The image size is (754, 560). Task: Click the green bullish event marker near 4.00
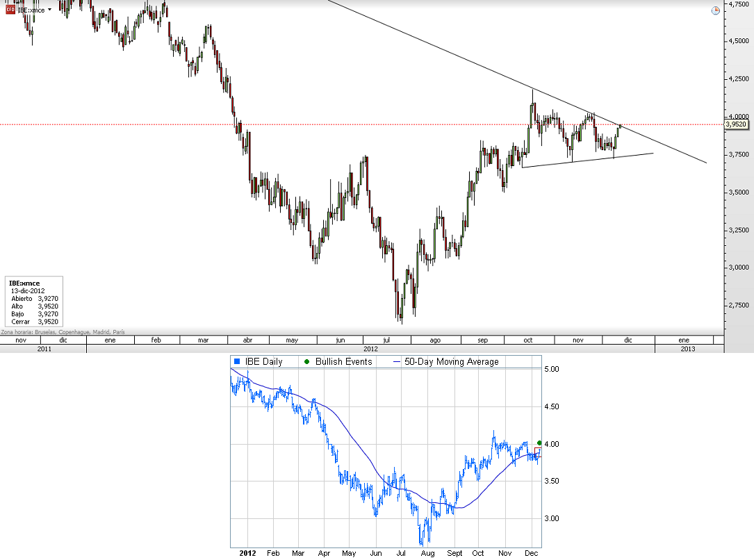point(539,443)
